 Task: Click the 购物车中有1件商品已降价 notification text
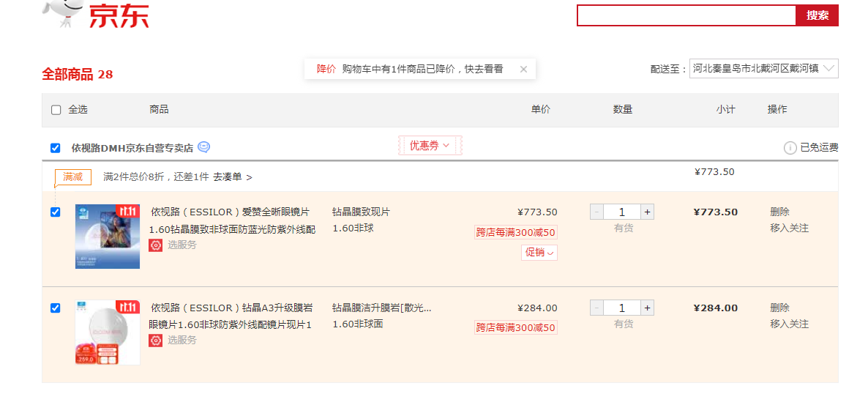click(422, 69)
